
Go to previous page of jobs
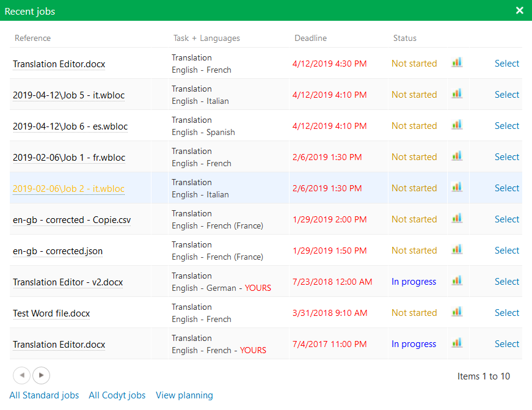(x=21, y=375)
